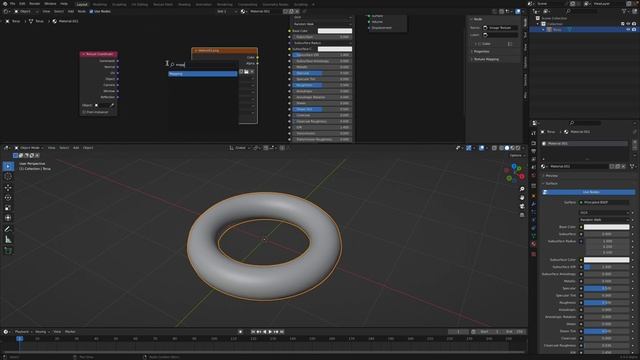Click play animation button in timeline

click(x=270, y=332)
